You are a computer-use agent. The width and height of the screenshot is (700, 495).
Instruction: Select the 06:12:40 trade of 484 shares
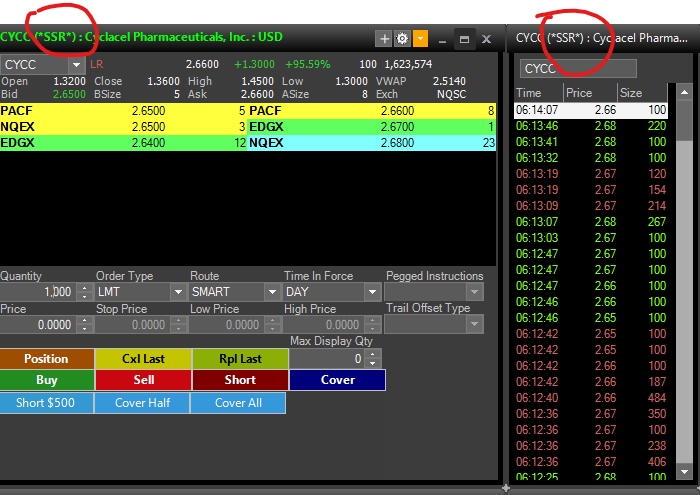[x=591, y=398]
